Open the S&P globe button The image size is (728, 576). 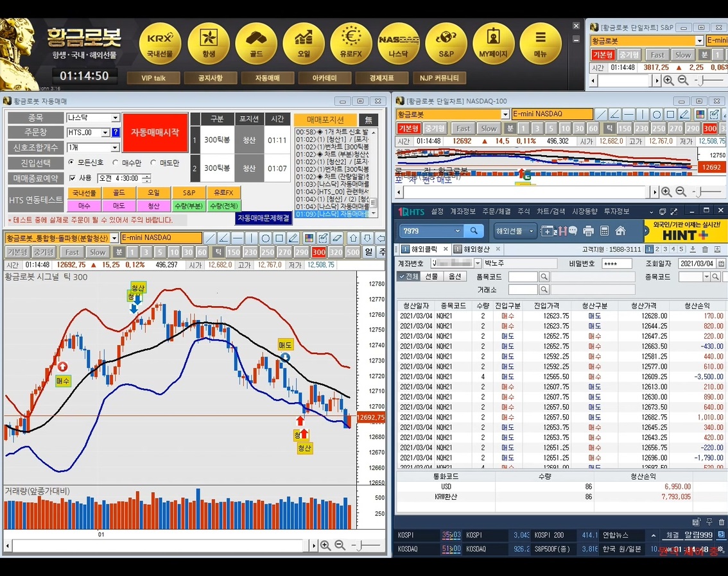tap(446, 43)
